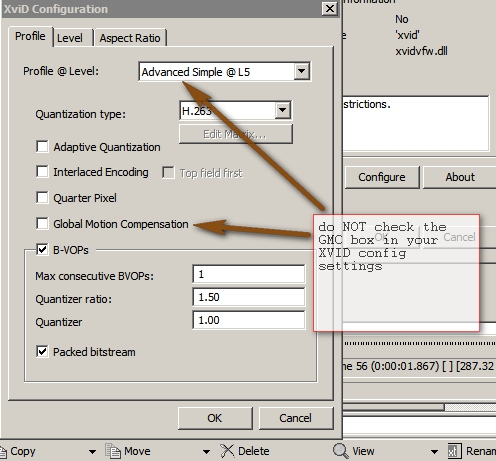496x461 pixels.
Task: Close the XviD Configuration dialog
Action: (329, 8)
